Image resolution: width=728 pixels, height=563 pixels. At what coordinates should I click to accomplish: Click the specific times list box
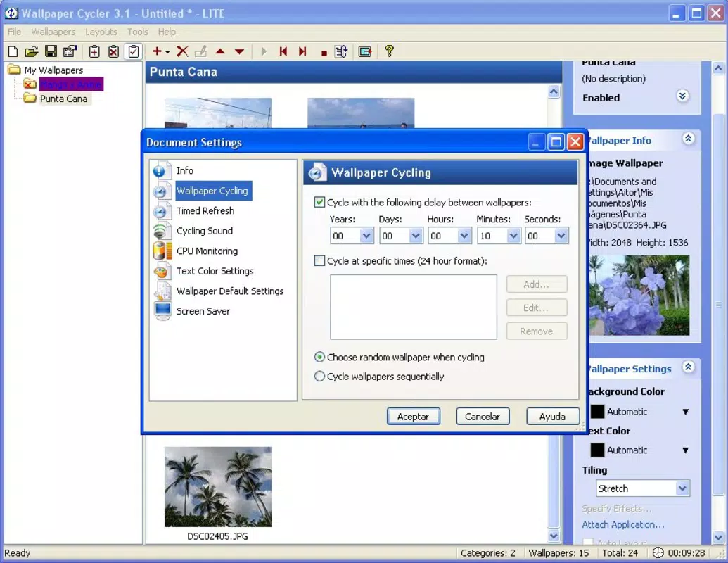pos(413,307)
